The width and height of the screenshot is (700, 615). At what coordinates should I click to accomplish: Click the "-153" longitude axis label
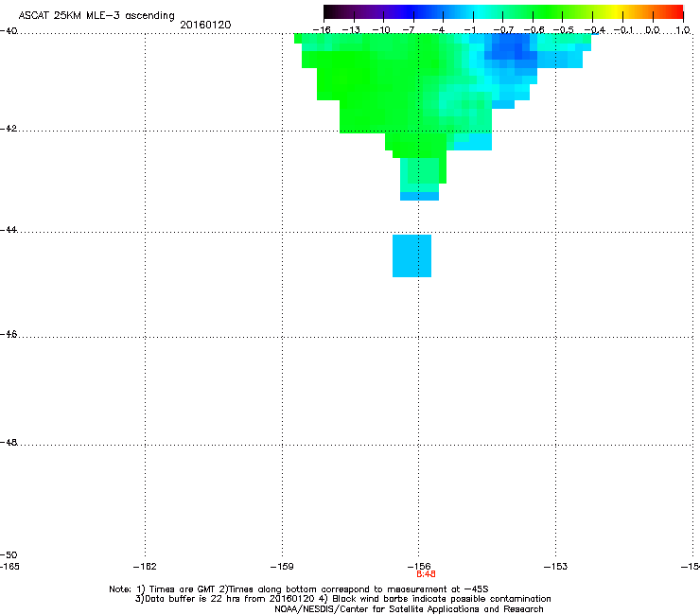556,567
